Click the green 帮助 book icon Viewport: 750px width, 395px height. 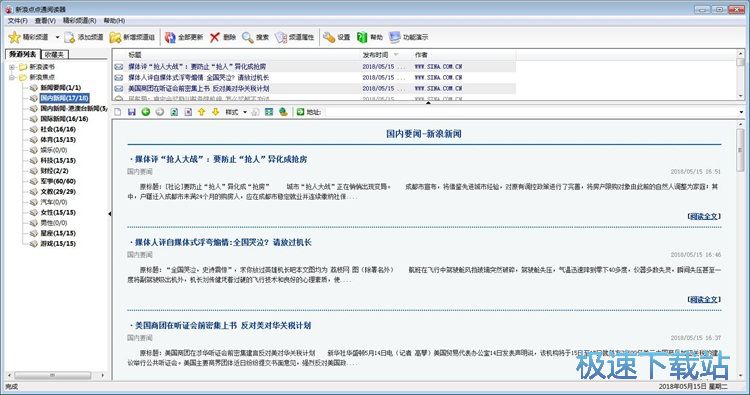click(362, 37)
